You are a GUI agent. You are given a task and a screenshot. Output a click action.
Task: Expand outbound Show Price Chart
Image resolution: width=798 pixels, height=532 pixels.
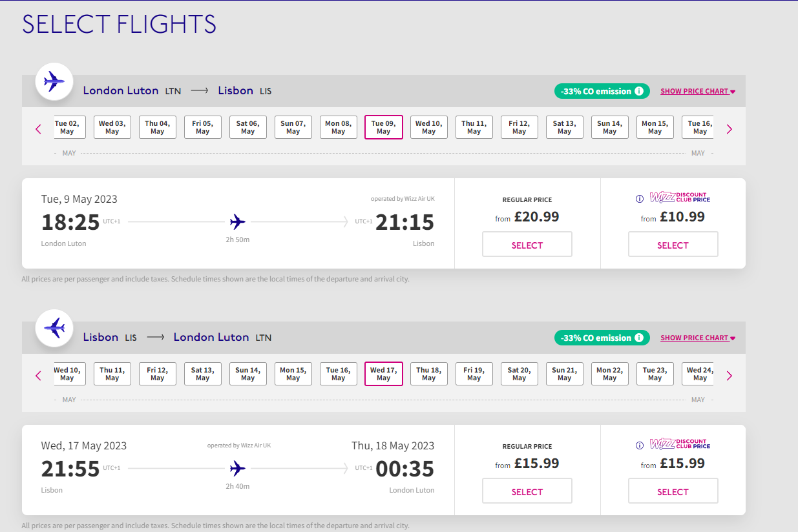click(698, 91)
